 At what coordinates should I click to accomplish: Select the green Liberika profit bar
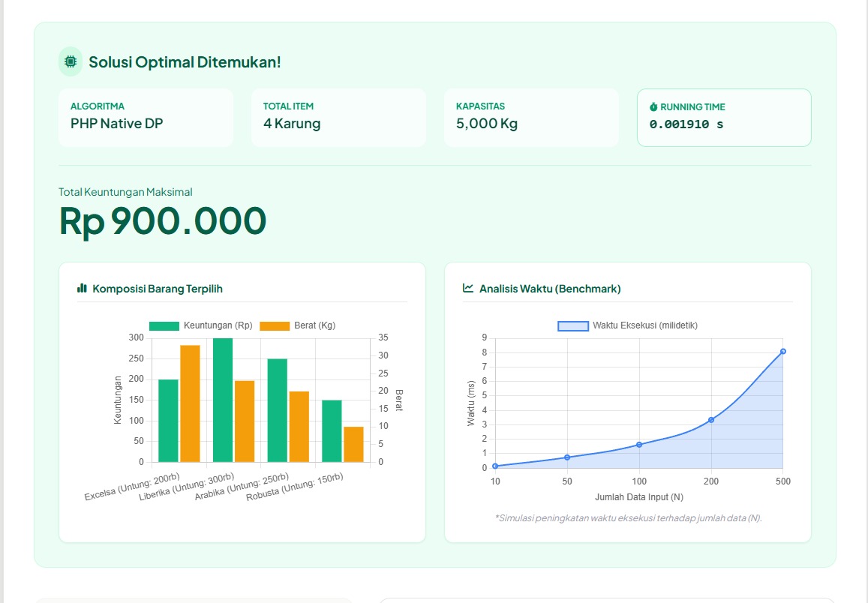(223, 400)
